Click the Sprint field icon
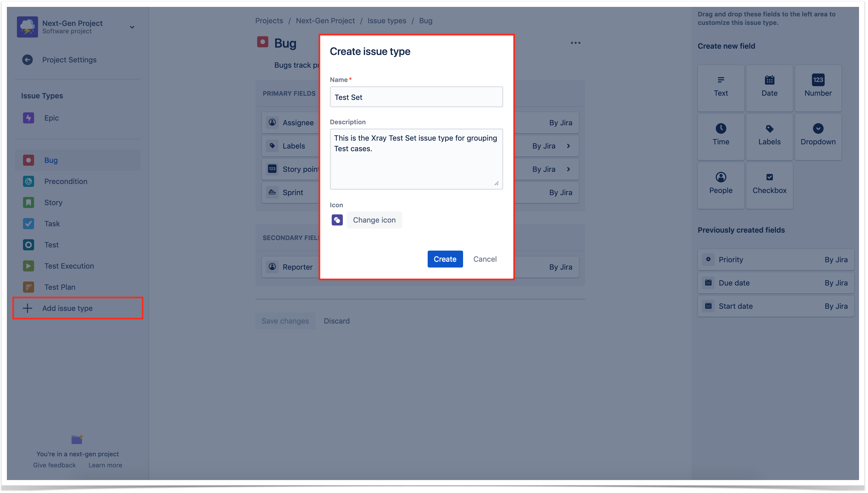 (x=272, y=192)
